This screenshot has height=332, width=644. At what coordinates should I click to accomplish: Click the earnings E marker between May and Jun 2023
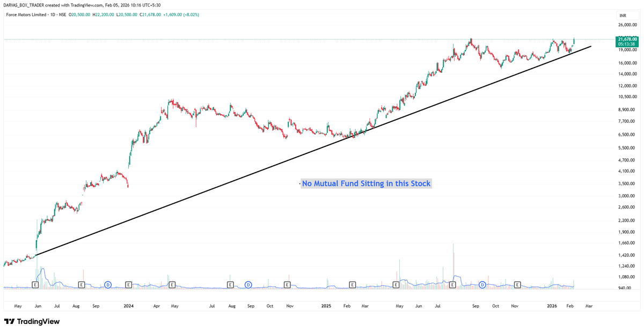pos(36,284)
